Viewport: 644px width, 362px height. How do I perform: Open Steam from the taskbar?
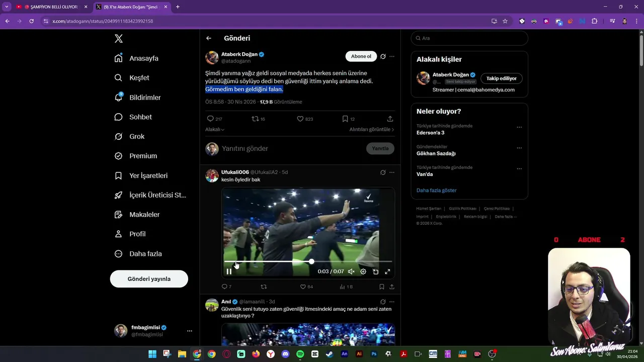pyautogui.click(x=330, y=354)
